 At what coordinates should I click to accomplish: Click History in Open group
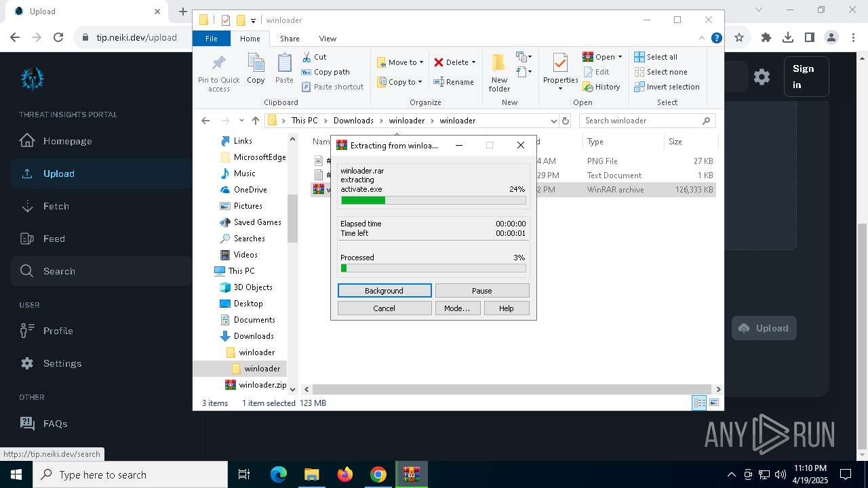(601, 87)
